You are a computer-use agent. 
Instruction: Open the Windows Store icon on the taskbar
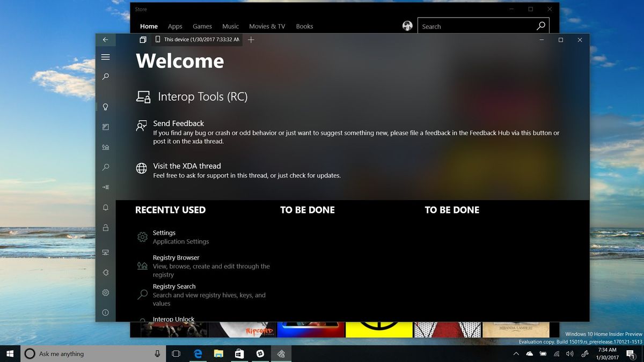tap(239, 354)
